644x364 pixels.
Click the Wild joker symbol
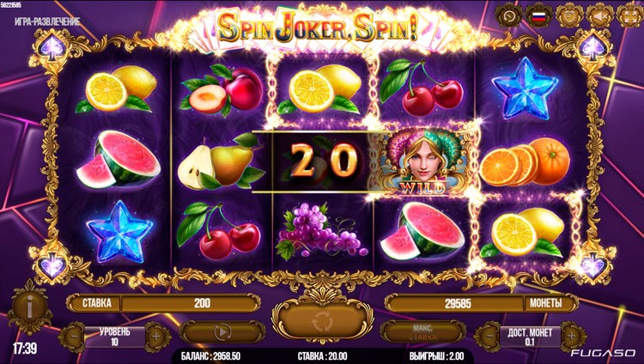click(423, 161)
